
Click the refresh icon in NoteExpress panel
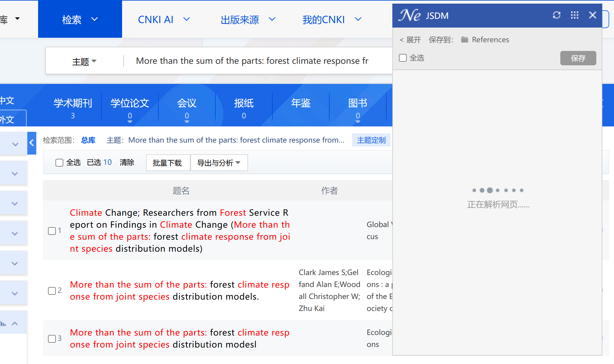coord(557,15)
